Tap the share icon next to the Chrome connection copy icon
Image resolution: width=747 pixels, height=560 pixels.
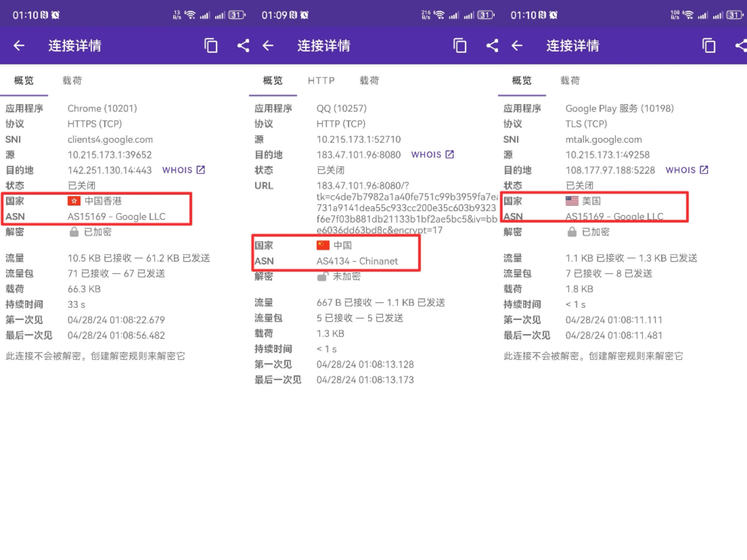[x=243, y=45]
